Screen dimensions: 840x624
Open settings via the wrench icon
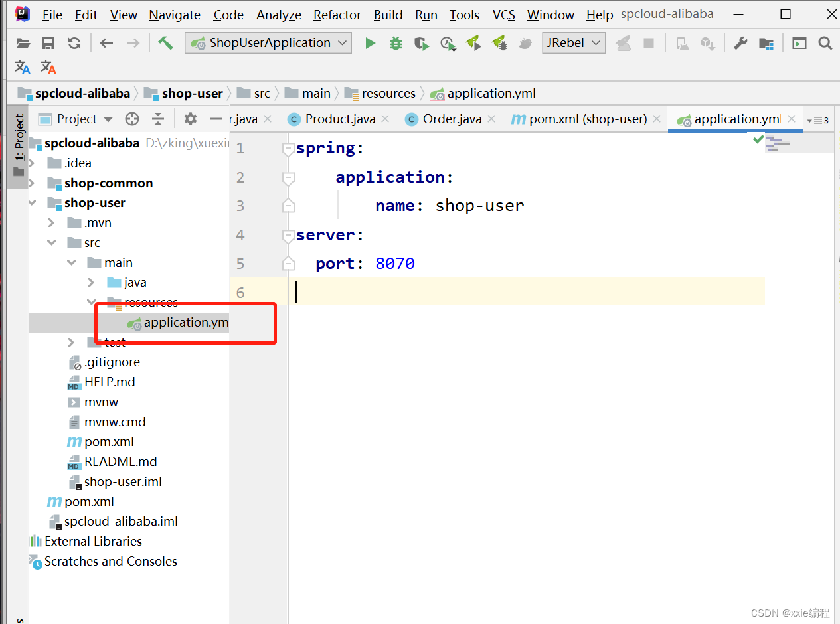(x=740, y=43)
